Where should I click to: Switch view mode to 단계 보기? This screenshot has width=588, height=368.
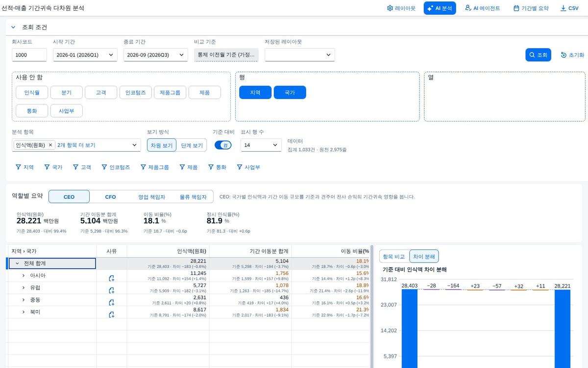192,145
